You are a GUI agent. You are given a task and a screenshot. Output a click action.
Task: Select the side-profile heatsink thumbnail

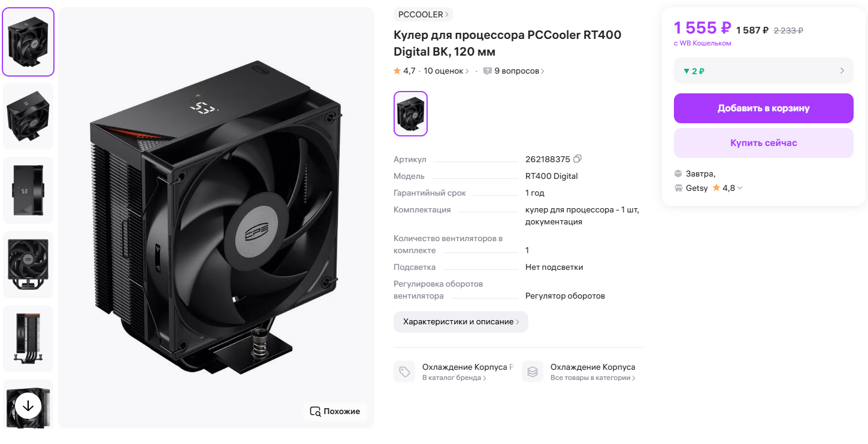point(28,339)
